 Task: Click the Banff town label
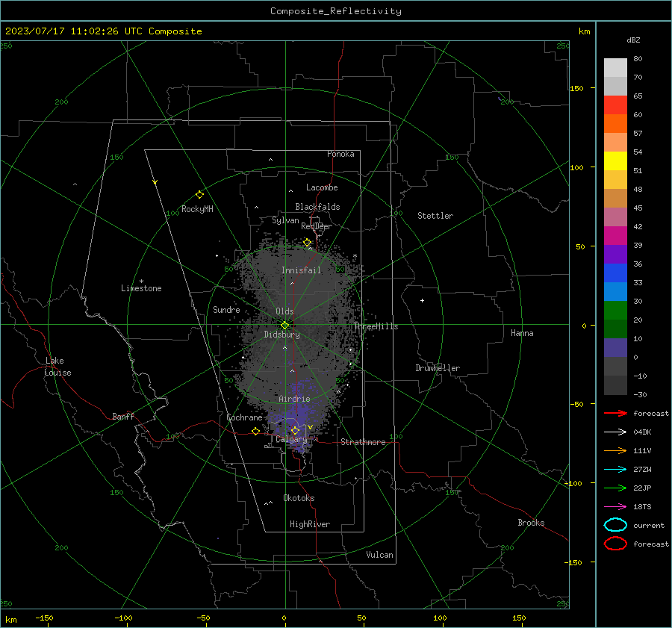click(123, 416)
